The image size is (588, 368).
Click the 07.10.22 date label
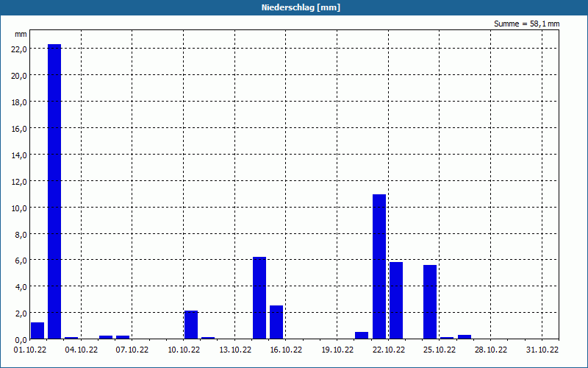click(x=132, y=350)
